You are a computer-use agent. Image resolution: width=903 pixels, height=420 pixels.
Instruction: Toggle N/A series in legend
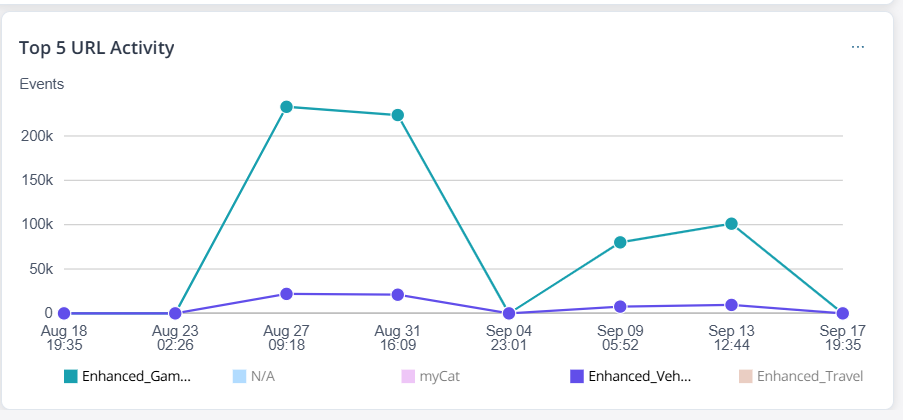click(262, 377)
